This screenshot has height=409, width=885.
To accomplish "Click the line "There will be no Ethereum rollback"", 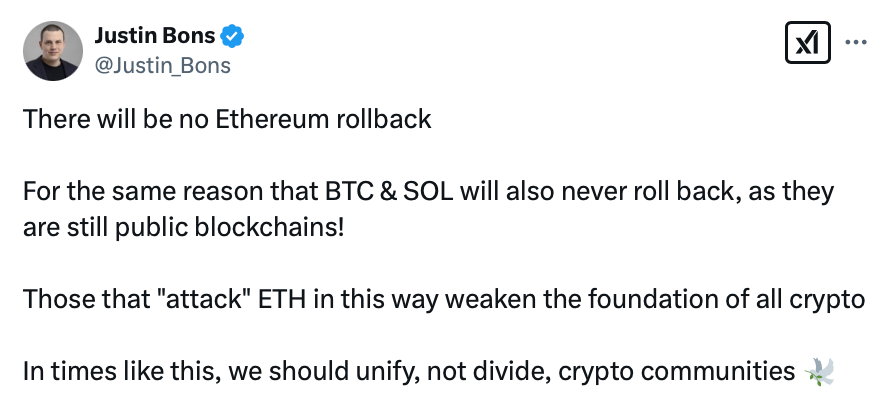I will (x=227, y=120).
